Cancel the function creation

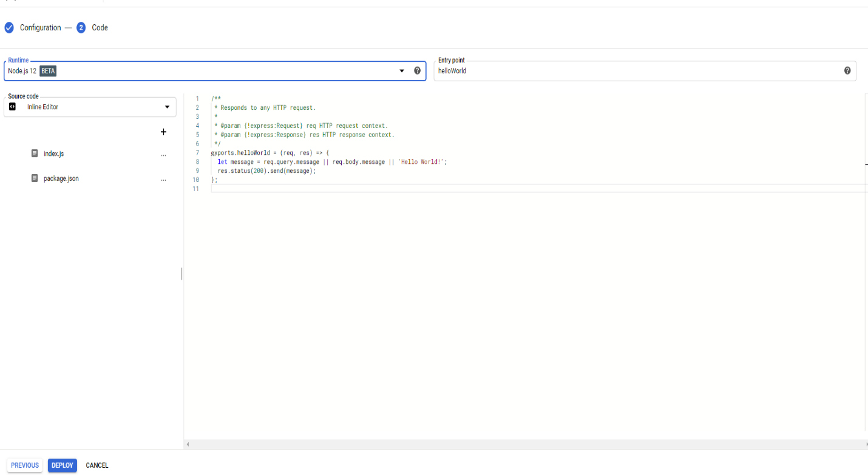(x=97, y=465)
